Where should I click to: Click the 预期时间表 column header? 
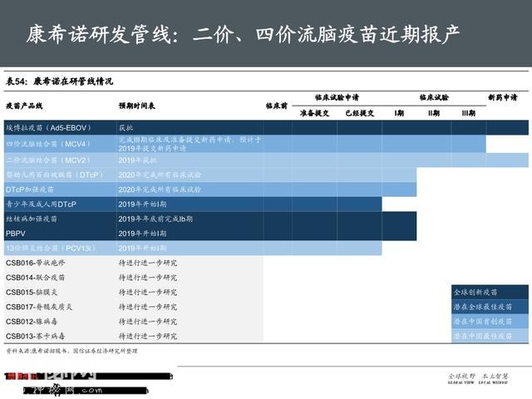[136, 106]
